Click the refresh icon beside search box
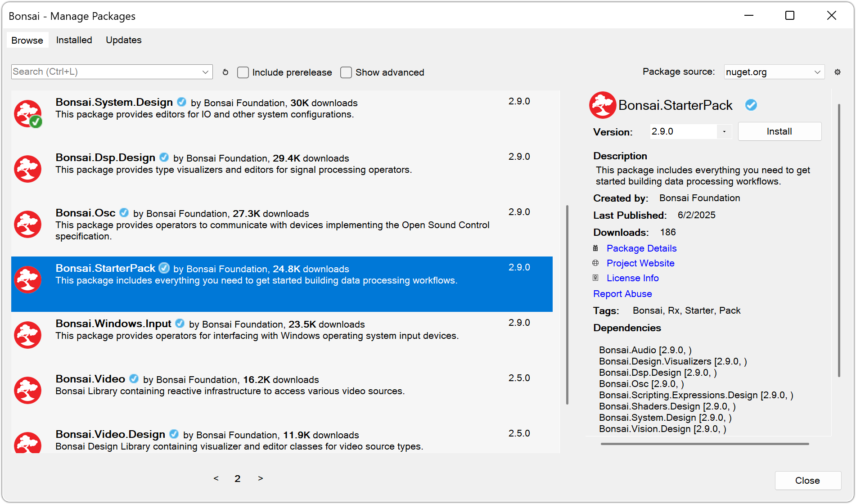Viewport: 856px width, 504px height. pos(225,72)
